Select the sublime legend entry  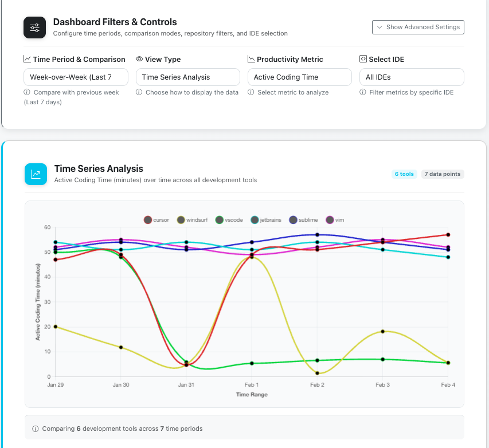point(304,219)
